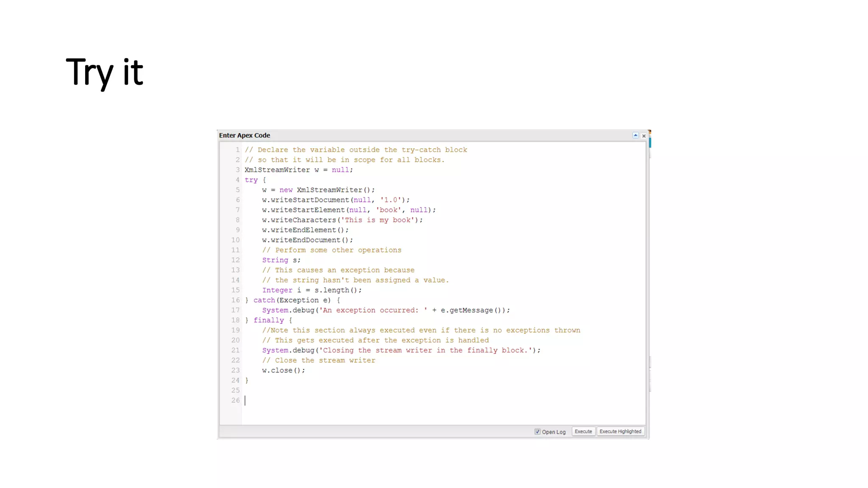This screenshot has width=868, height=488.
Task: Uncheck the Open Log checkbox
Action: [537, 432]
